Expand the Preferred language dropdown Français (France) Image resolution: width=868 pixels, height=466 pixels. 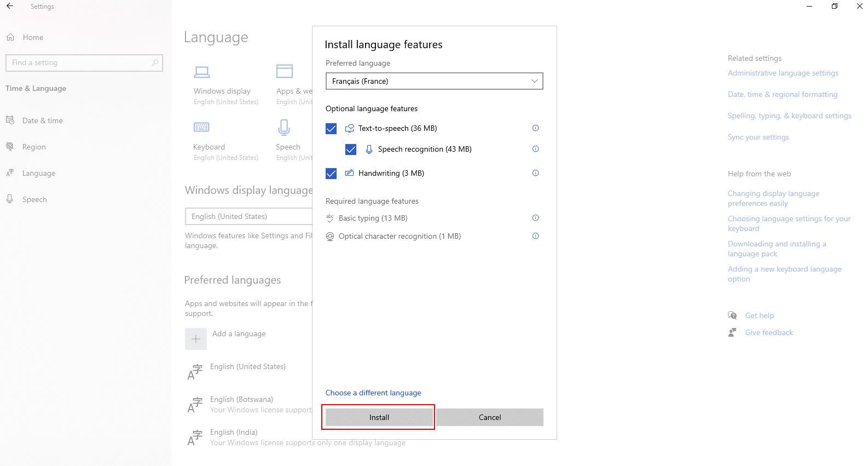[x=435, y=81]
